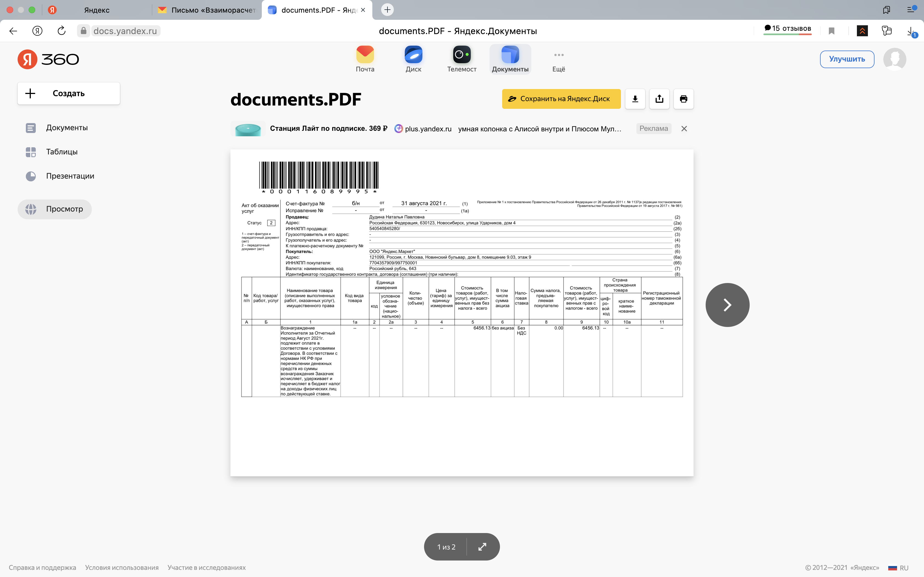Image resolution: width=924 pixels, height=577 pixels.
Task: Open Справка и поддержка link
Action: 42,568
